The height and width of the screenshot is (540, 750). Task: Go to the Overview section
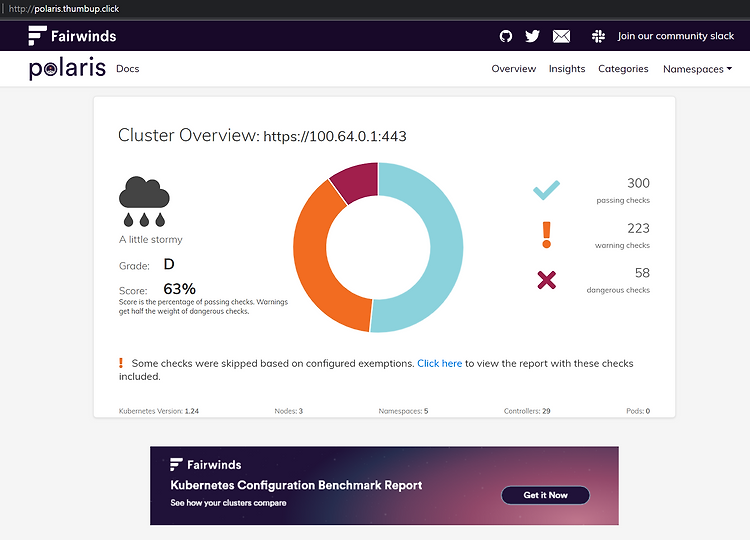514,68
